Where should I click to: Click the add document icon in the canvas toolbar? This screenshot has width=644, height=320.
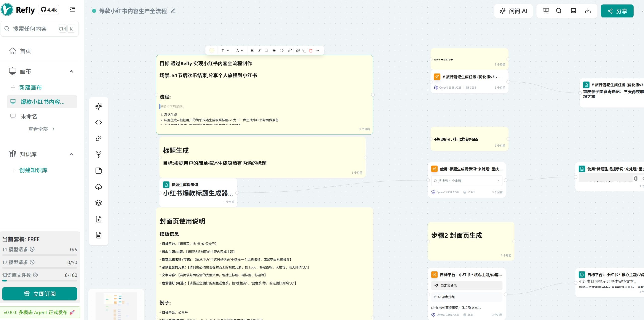[98, 219]
